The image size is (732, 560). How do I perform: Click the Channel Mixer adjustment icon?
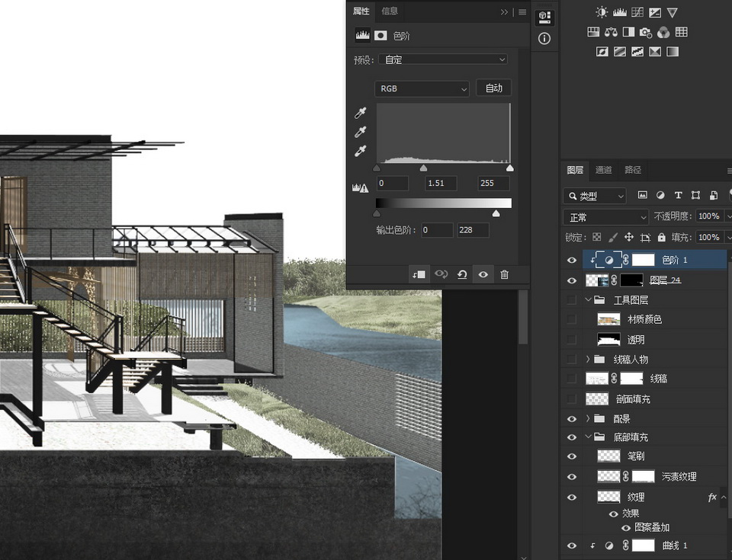(663, 32)
